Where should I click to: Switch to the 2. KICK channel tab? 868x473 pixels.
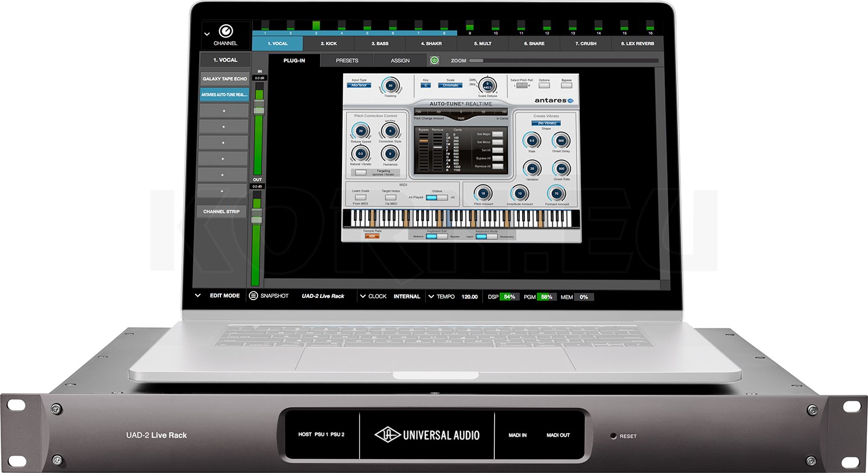pyautogui.click(x=329, y=43)
